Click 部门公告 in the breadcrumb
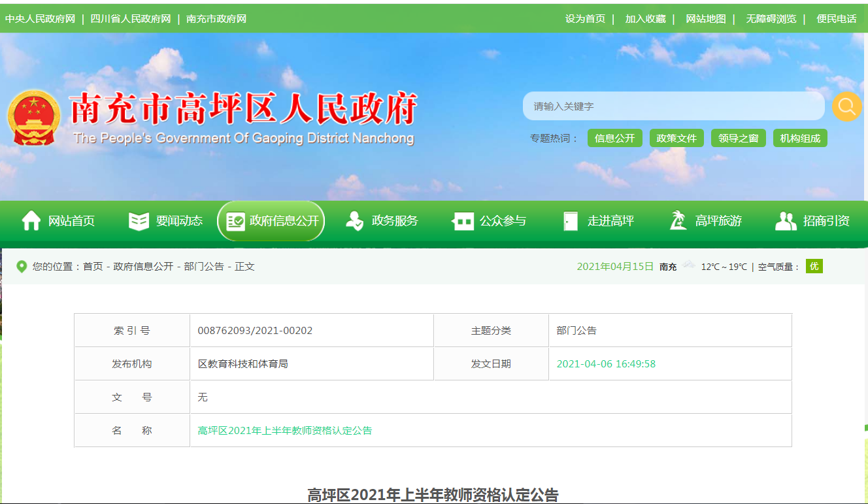The image size is (868, 504). pyautogui.click(x=204, y=267)
